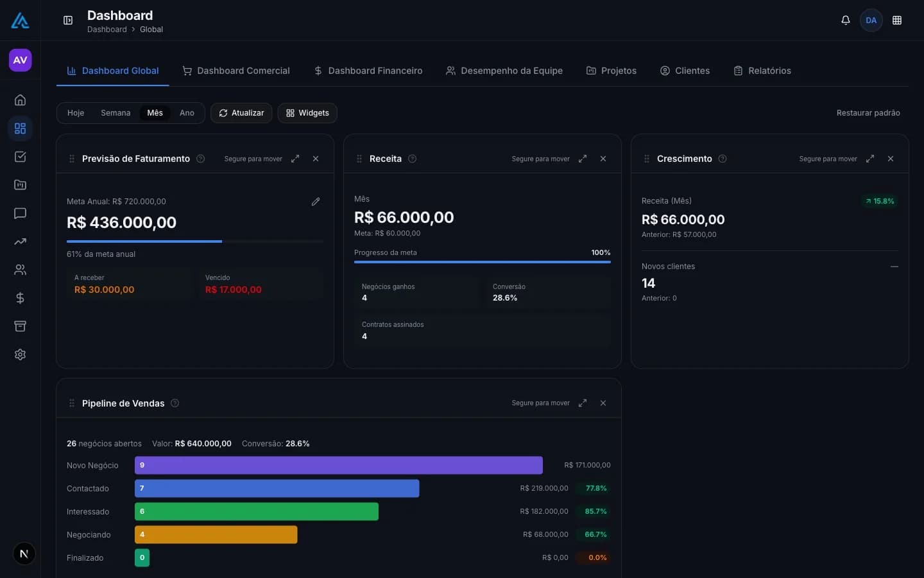Open the Dashboard Financeiro tab
The height and width of the screenshot is (578, 924).
pos(368,71)
